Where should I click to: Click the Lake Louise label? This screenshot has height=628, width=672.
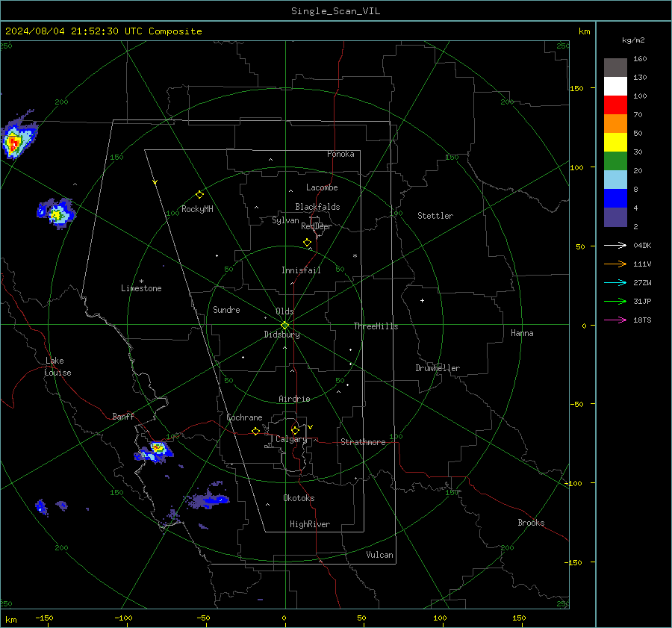pos(57,367)
